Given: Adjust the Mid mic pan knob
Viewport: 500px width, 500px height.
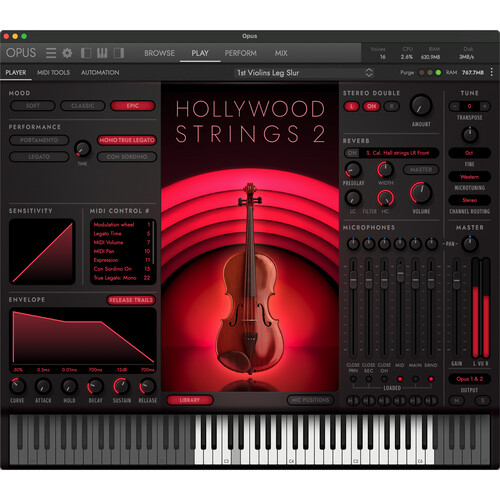Looking at the screenshot, I should [400, 244].
